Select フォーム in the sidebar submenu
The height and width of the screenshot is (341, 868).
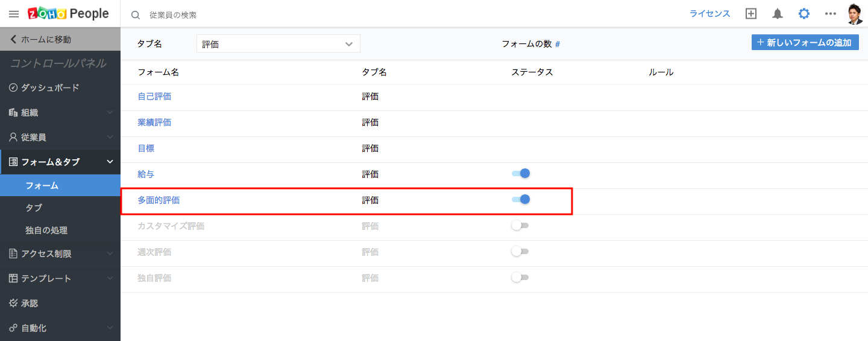[60, 185]
